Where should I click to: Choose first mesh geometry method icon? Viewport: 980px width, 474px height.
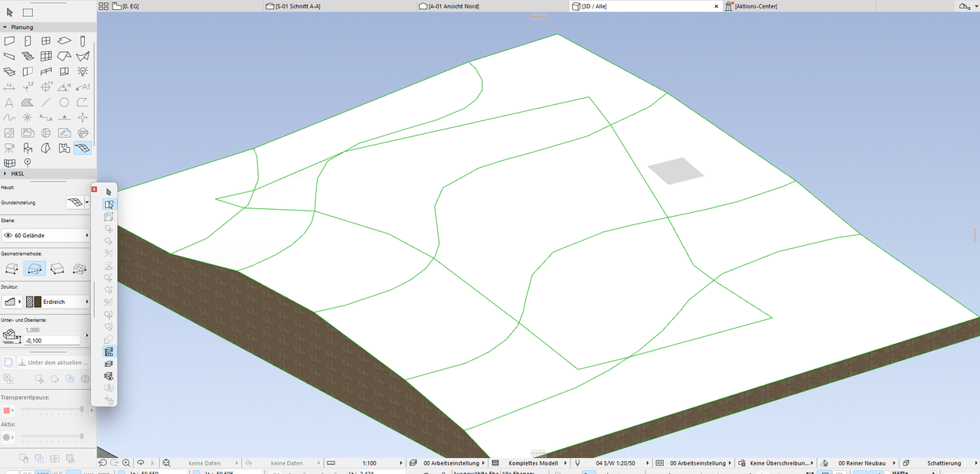[12, 268]
